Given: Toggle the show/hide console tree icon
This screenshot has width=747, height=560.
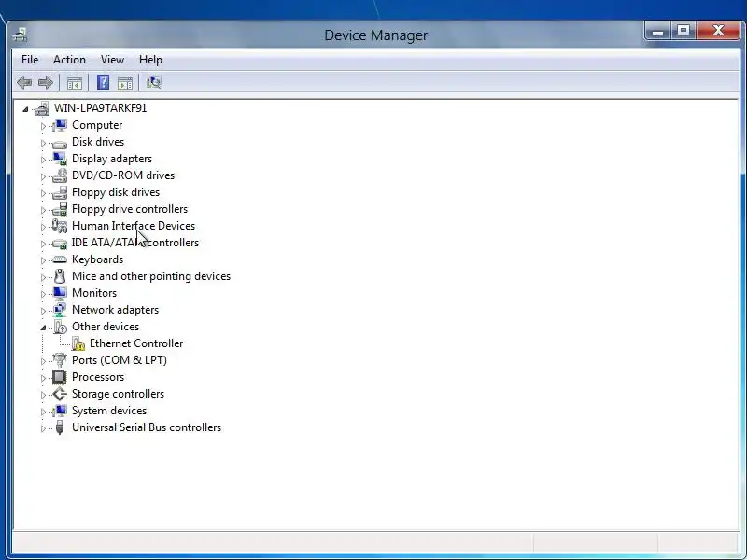Looking at the screenshot, I should [x=75, y=83].
